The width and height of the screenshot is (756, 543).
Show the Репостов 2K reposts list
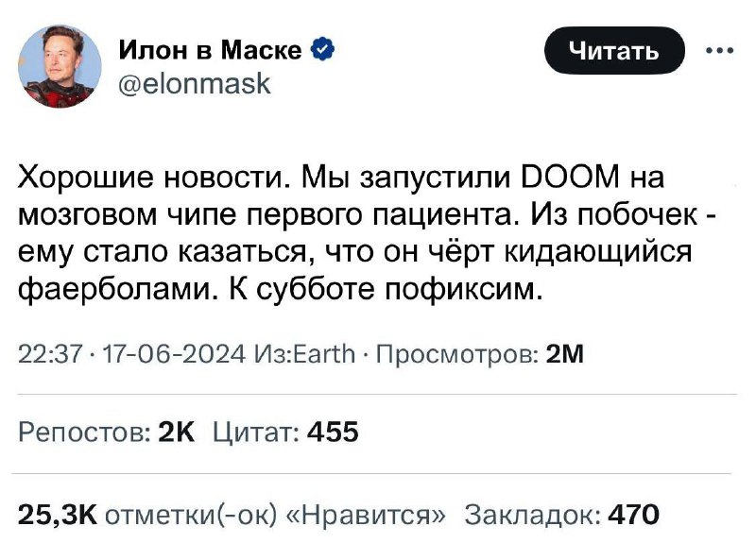[107, 433]
